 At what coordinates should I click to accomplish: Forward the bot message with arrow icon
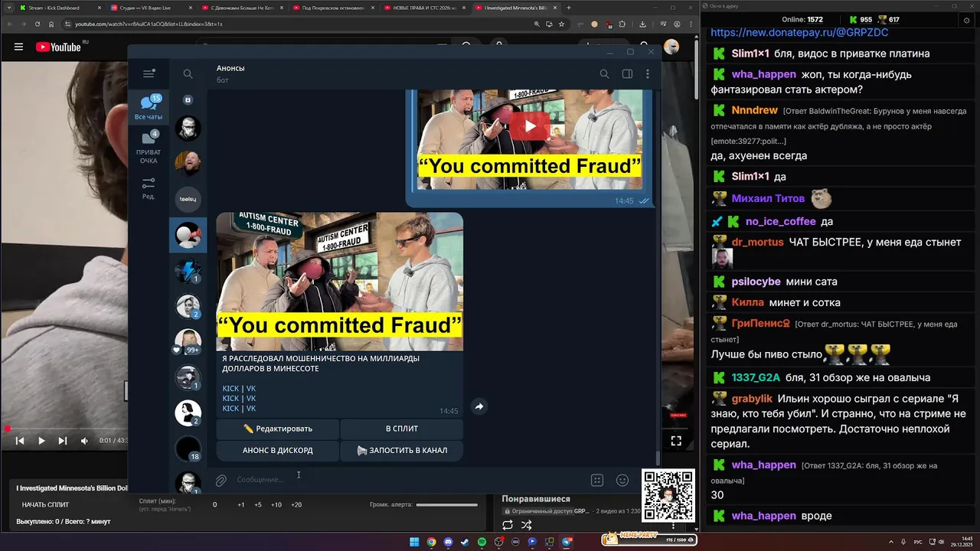click(479, 406)
